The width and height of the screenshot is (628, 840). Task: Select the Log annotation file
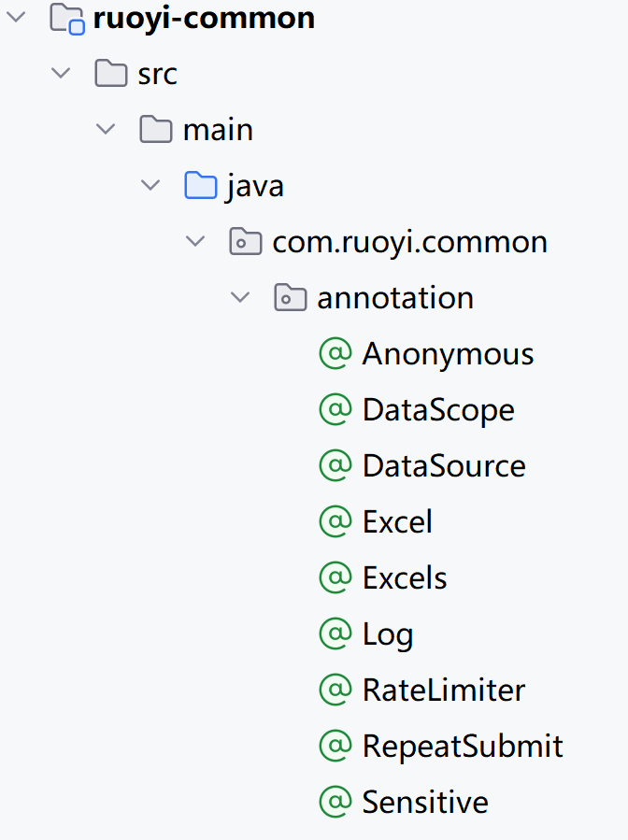click(388, 634)
